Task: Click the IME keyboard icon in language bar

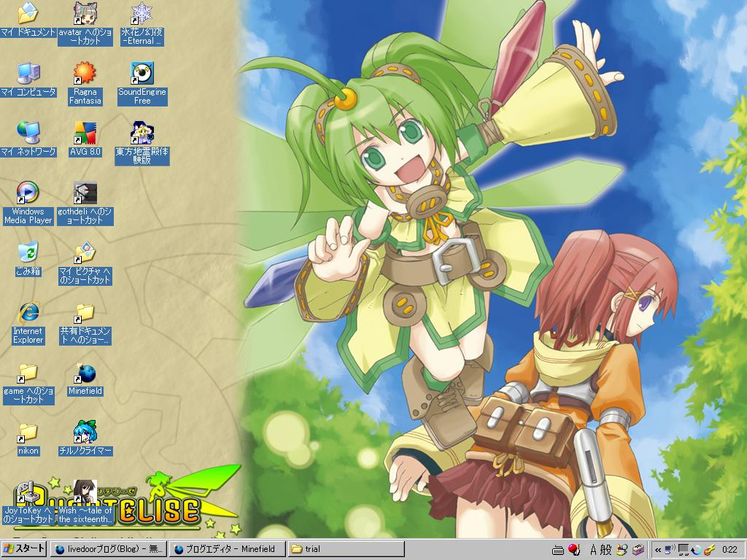Action: tap(558, 550)
